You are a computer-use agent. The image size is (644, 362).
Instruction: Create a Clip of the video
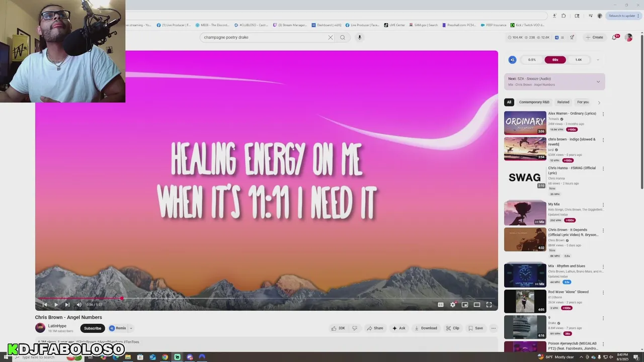tap(453, 328)
